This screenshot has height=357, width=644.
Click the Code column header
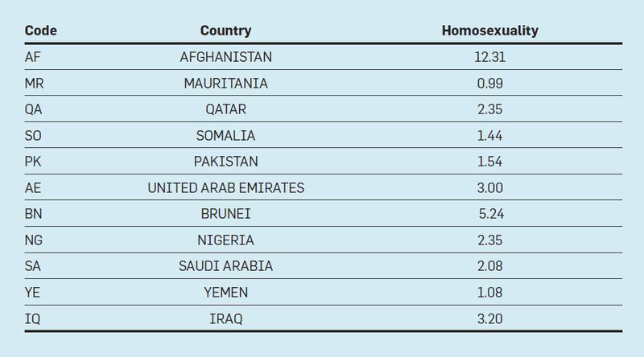click(41, 31)
